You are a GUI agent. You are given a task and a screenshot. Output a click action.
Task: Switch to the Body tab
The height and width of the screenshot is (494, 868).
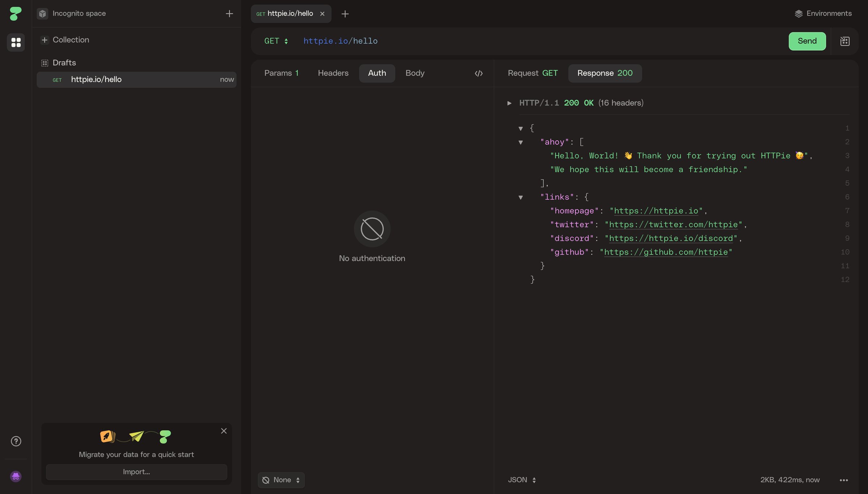coord(415,73)
